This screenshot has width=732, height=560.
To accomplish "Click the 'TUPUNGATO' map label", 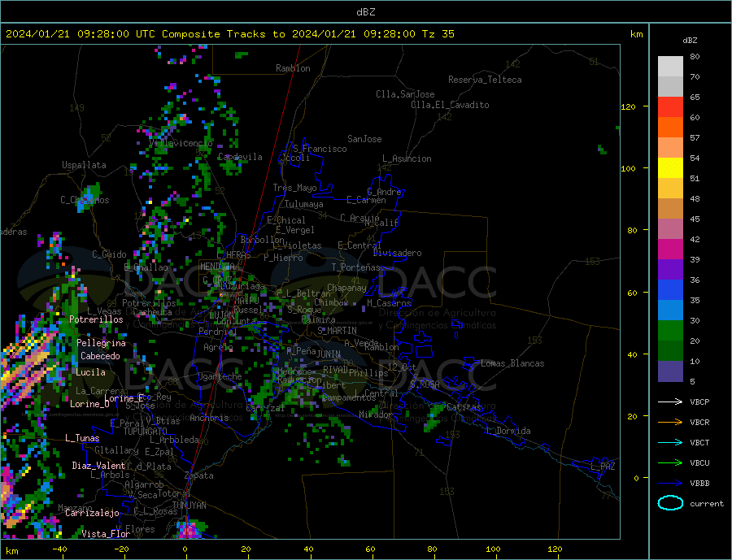I will click(x=145, y=432).
